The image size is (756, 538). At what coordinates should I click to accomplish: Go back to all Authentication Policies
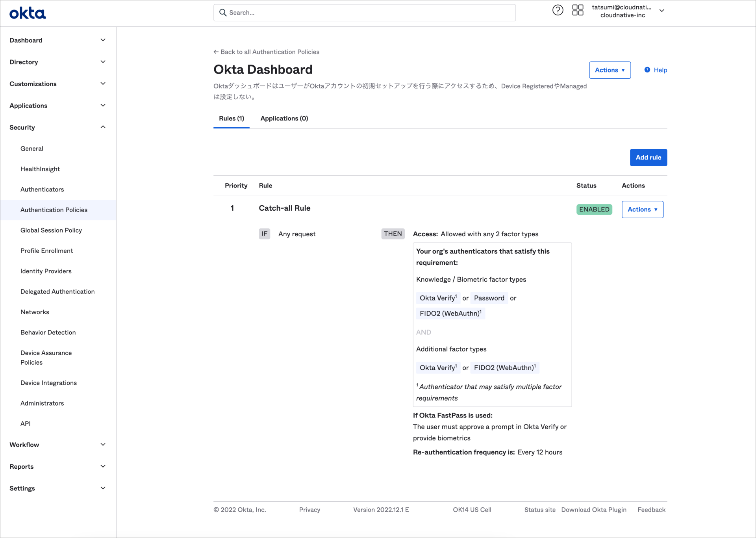(x=266, y=52)
